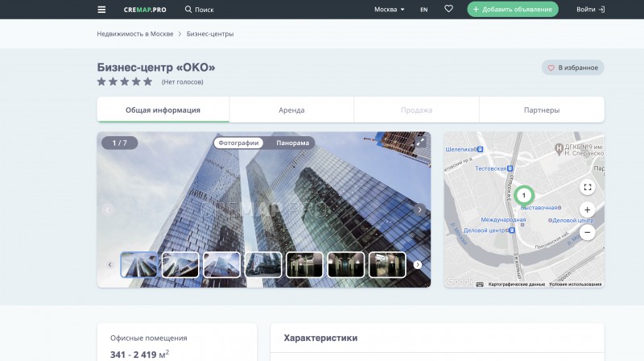This screenshot has width=644, height=361.
Task: Open the hamburger menu icon
Action: (x=101, y=10)
